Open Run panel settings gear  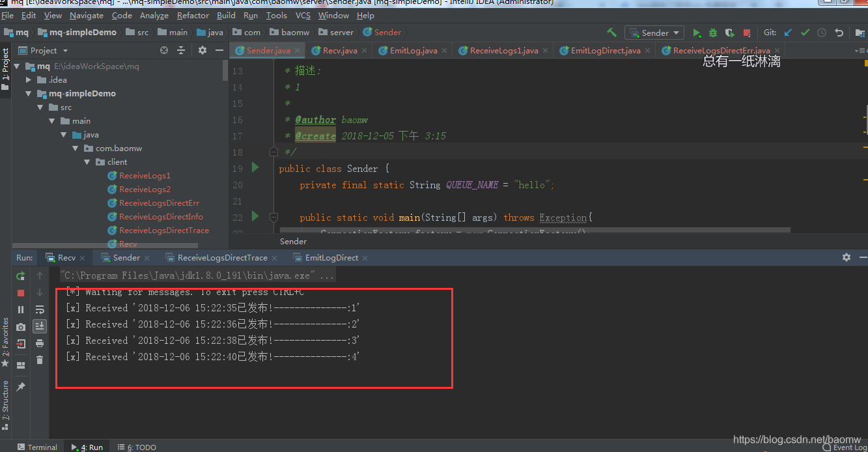(x=847, y=257)
